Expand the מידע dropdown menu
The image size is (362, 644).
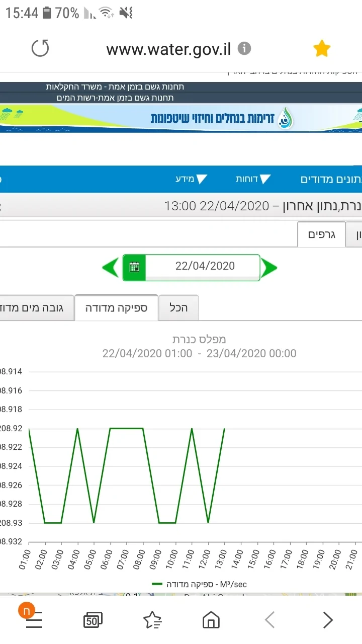191,179
